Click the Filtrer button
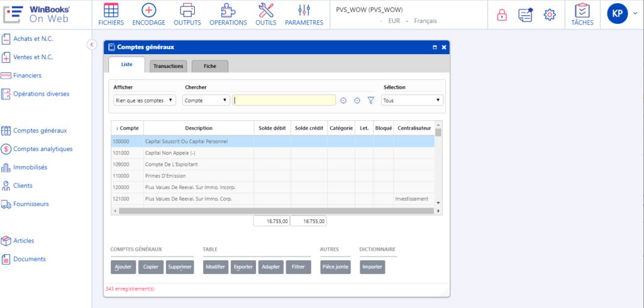The image size is (644, 308). [x=298, y=267]
